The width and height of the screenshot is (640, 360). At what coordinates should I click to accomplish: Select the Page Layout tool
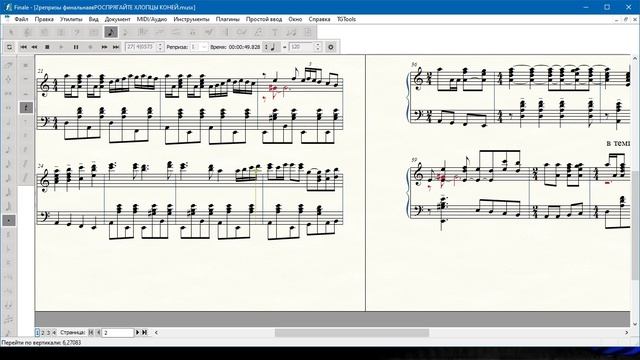pos(308,32)
